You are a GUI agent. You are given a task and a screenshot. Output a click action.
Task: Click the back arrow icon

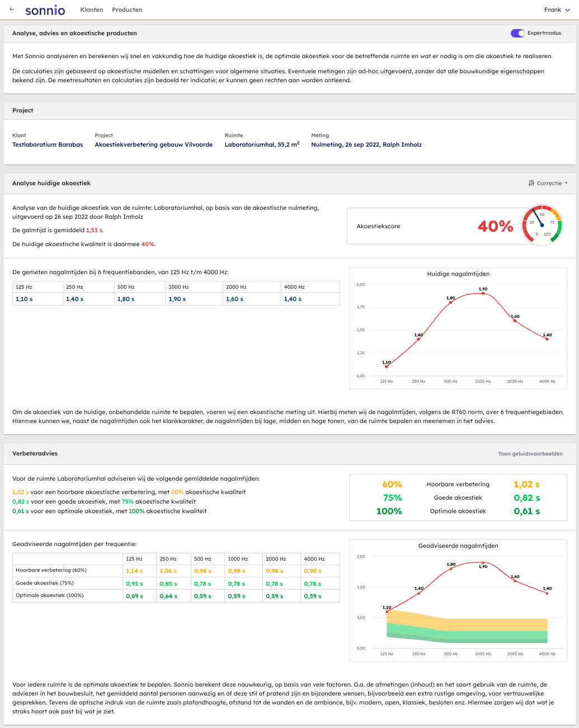(x=12, y=10)
